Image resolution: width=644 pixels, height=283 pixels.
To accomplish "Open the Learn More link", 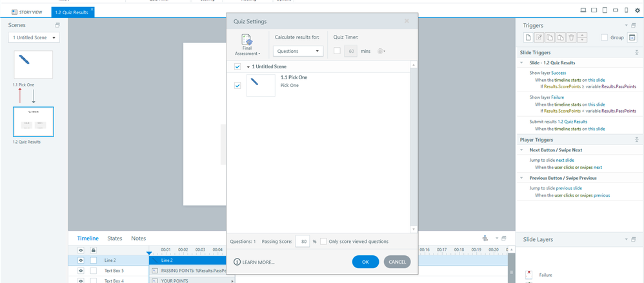I will [x=258, y=262].
